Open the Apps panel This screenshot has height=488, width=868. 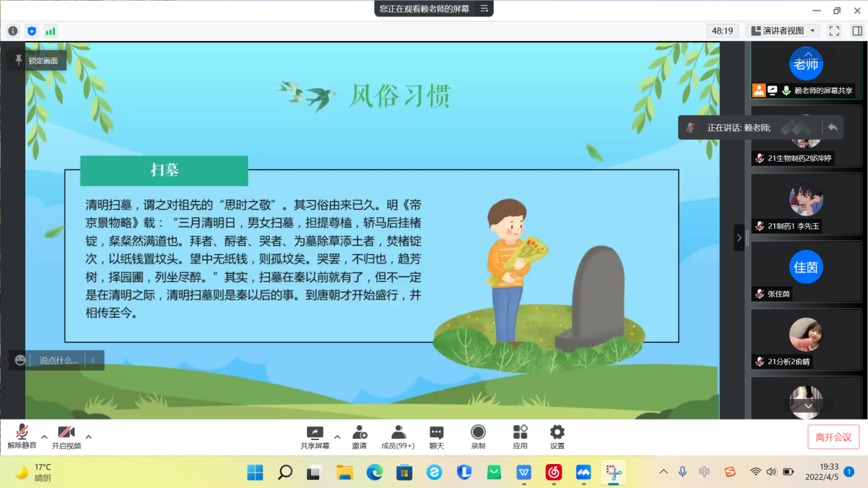tap(520, 437)
